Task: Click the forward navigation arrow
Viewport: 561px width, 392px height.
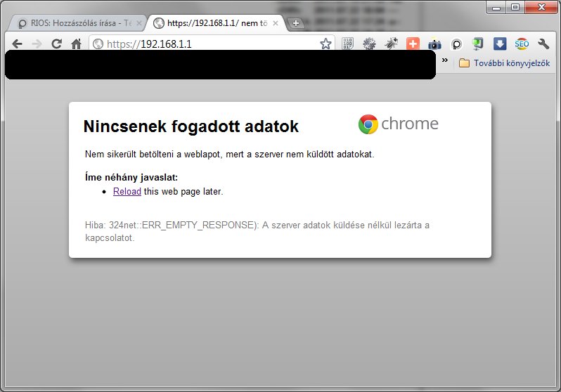Action: pos(37,44)
